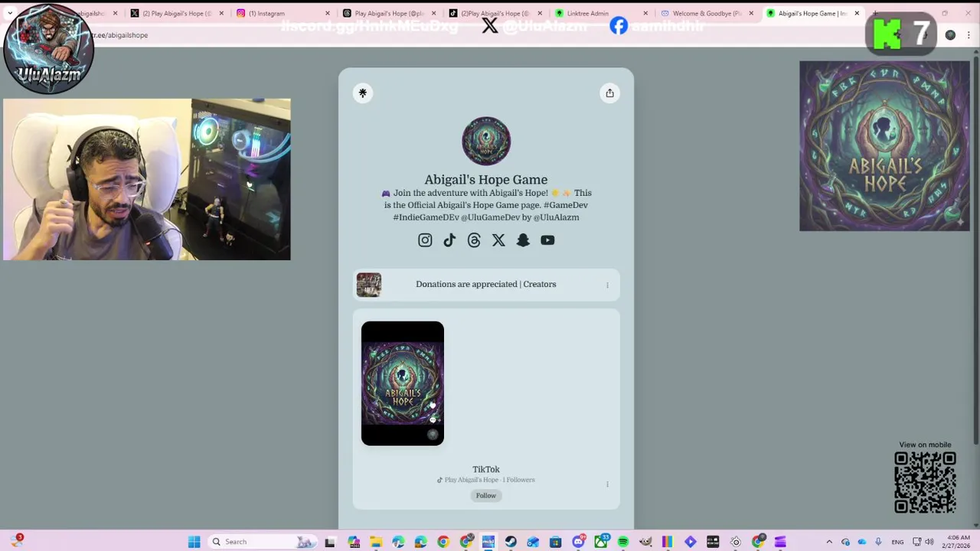Close the Linktree Admin browser tab
The image size is (980, 551).
point(645,13)
